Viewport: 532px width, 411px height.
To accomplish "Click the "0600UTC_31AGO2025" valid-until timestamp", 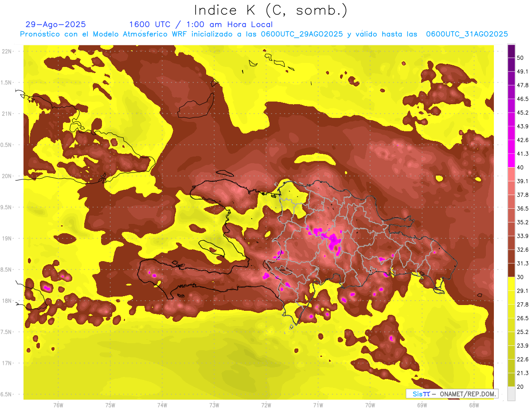I will (x=467, y=34).
